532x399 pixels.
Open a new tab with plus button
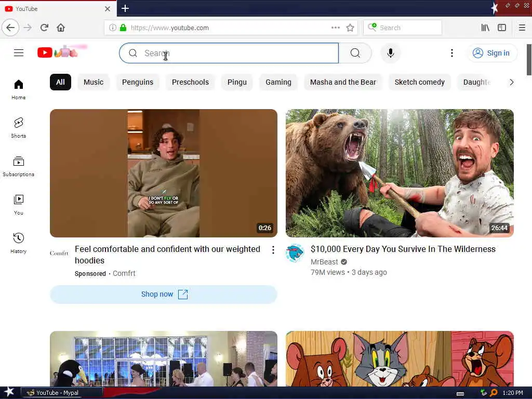[125, 8]
